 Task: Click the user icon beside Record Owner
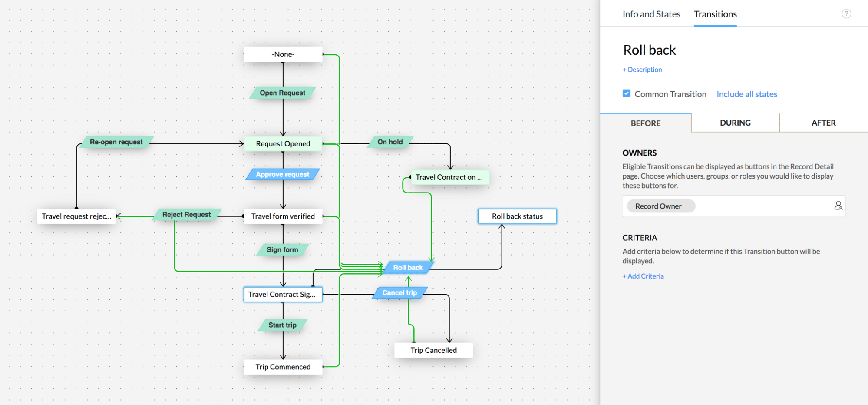[838, 206]
